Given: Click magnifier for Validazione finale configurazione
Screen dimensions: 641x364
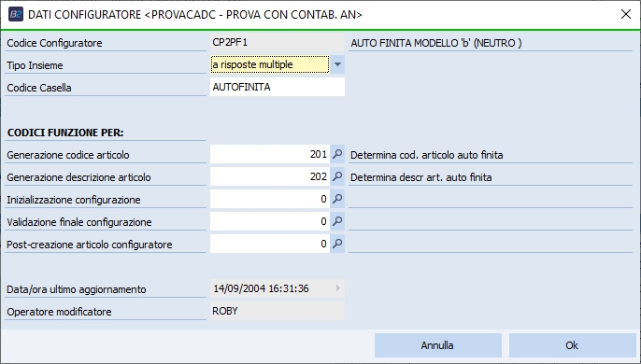Looking at the screenshot, I should 337,221.
